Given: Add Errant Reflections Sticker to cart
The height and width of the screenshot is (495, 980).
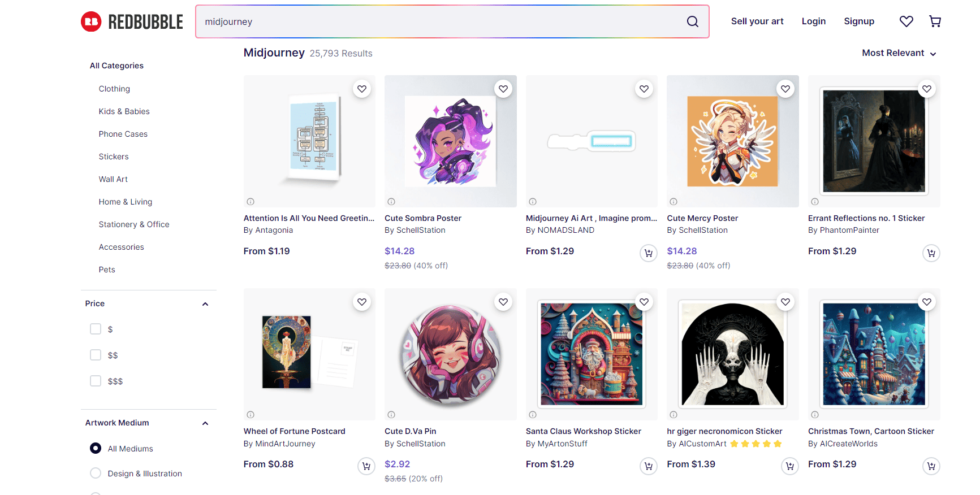Looking at the screenshot, I should click(x=931, y=253).
